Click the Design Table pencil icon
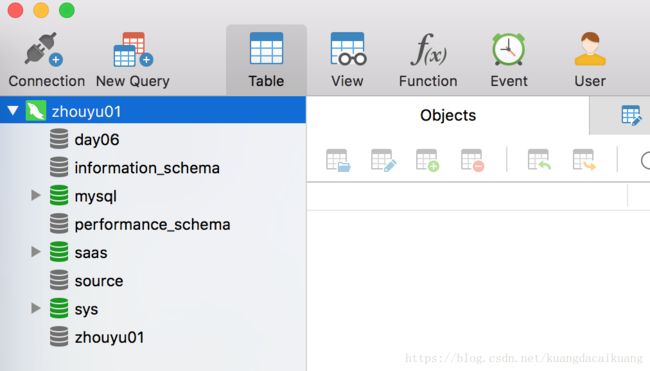The image size is (650, 371). [x=383, y=160]
